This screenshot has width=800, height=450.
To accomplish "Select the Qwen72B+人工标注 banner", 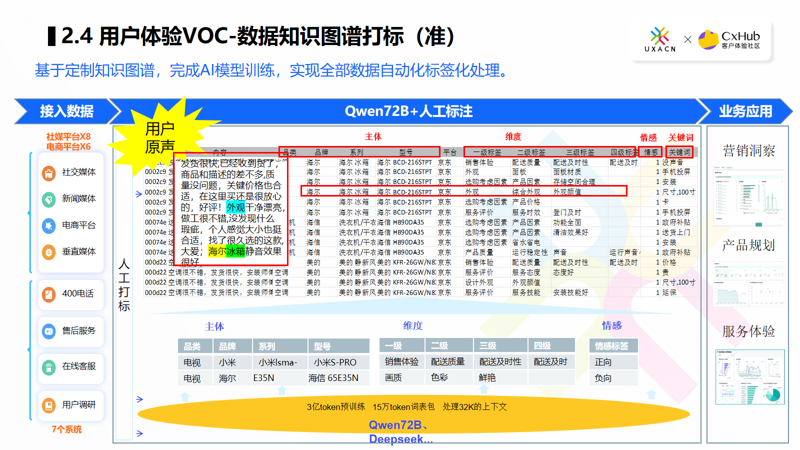I will tap(408, 111).
